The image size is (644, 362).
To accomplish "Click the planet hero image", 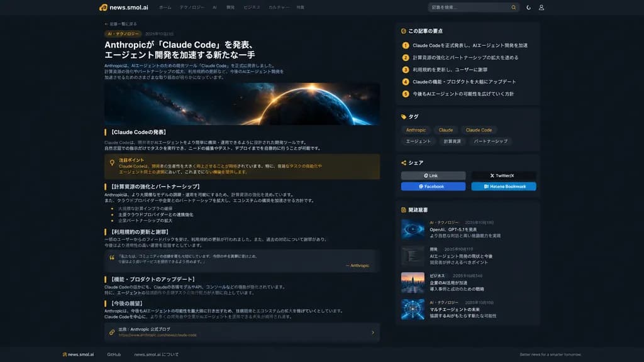I will (x=242, y=104).
